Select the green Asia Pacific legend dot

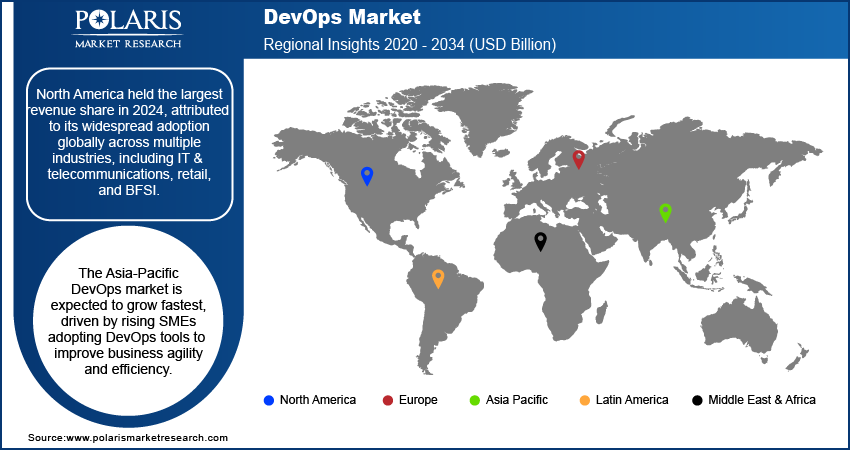(x=475, y=400)
